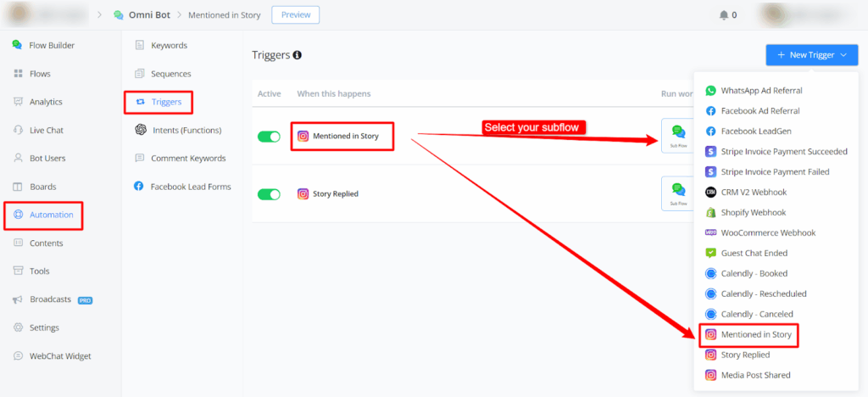The image size is (868, 397).
Task: Click the Preview button
Action: (296, 14)
